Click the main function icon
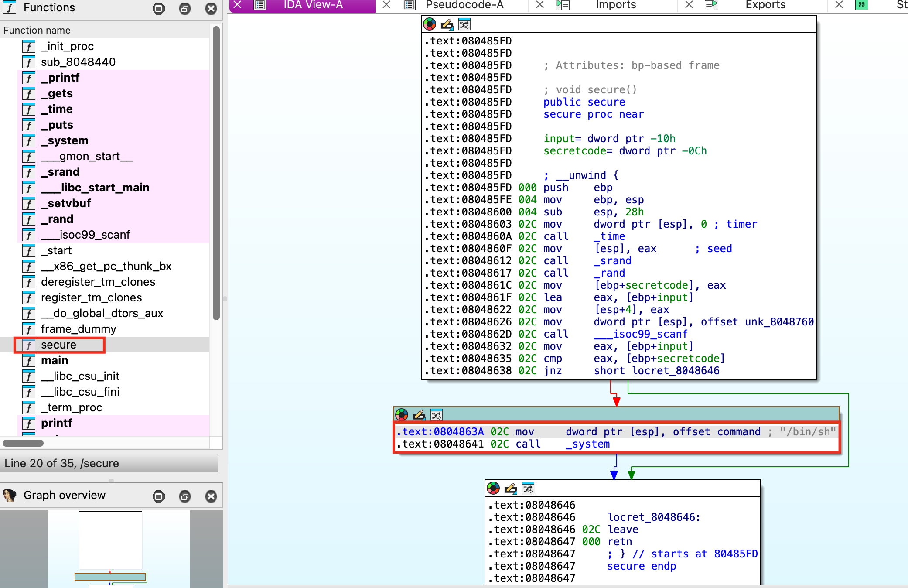The image size is (908, 588). tap(29, 360)
